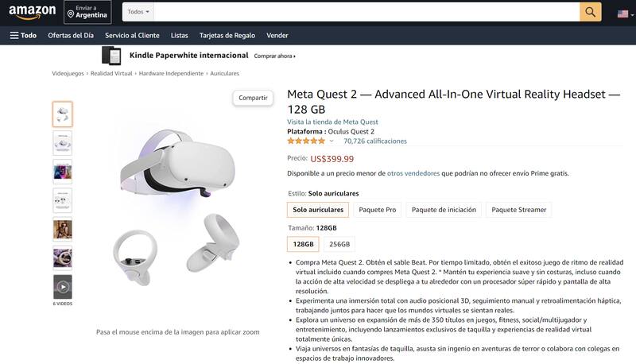Choose the Paquete Pro style option
The image size is (636, 364).
pyautogui.click(x=377, y=210)
